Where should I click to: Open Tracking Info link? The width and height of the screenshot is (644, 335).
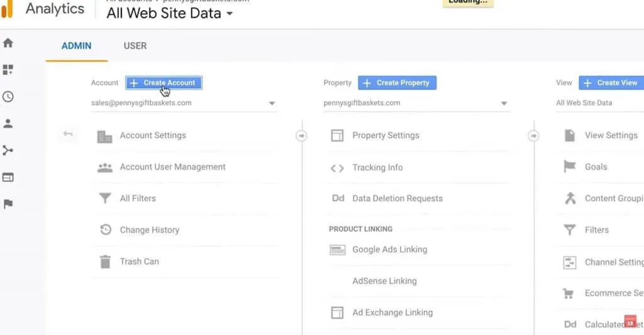click(x=377, y=167)
